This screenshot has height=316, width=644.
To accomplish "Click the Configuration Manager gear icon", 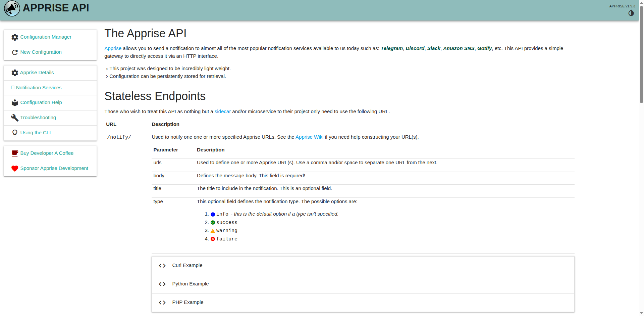I will pos(15,37).
